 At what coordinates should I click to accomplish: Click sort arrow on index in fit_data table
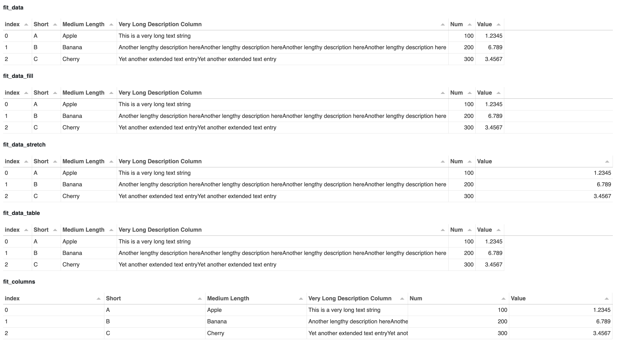(26, 24)
